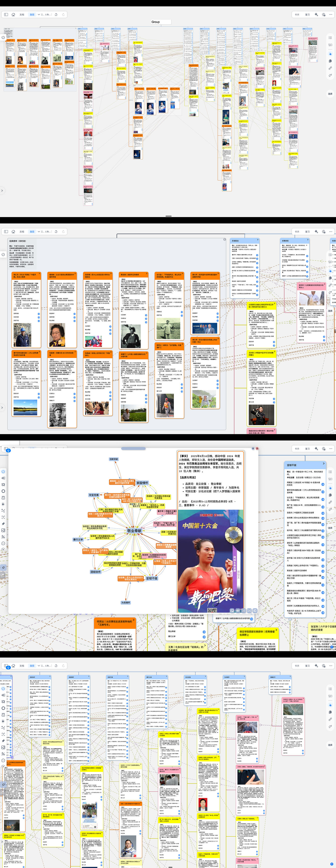Click the 选择 button in top capture right sidebar
The image size is (336, 868).
click(330, 94)
